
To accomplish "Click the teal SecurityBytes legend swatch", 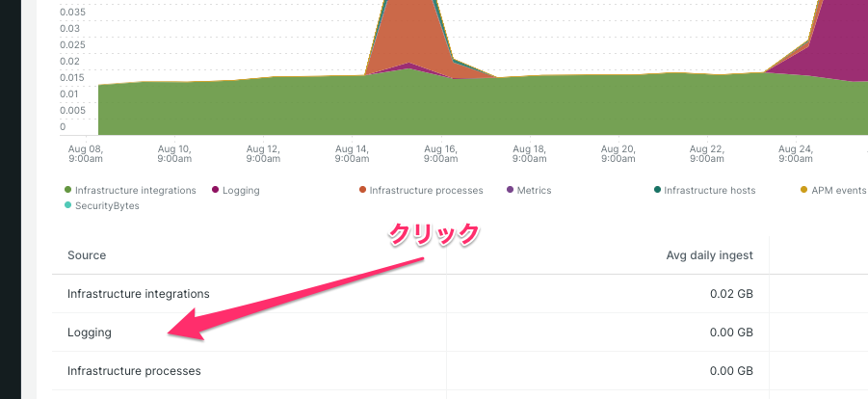I will click(x=68, y=205).
